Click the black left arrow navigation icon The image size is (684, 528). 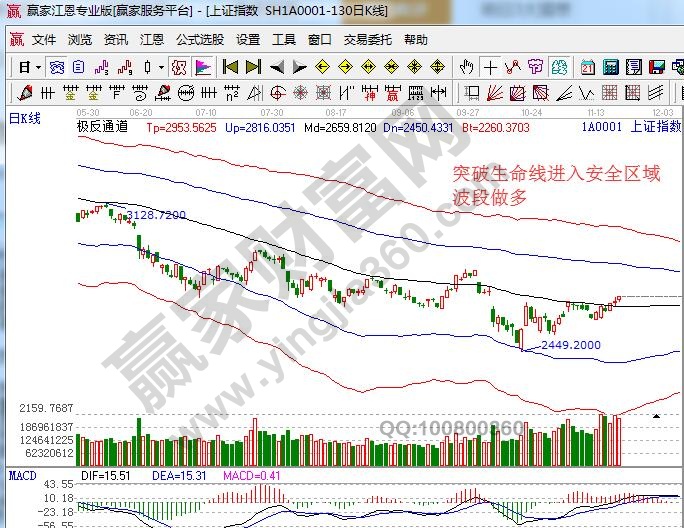click(276, 67)
